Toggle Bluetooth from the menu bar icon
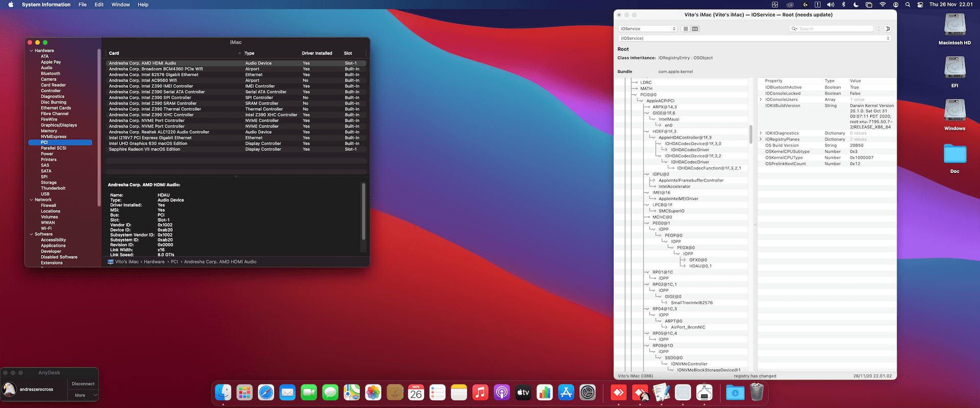This screenshot has height=408, width=980. (843, 5)
